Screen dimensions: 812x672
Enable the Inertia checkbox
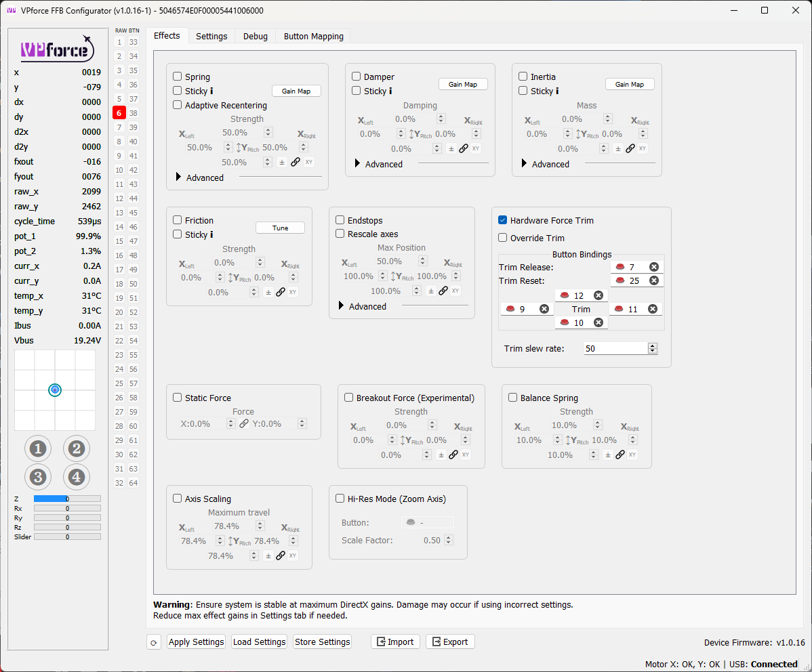(x=523, y=77)
